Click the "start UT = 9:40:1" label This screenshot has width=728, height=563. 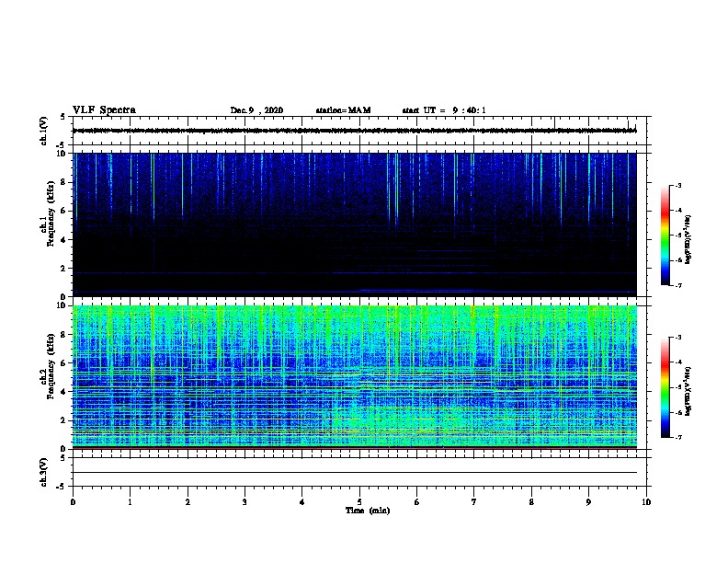coord(444,110)
